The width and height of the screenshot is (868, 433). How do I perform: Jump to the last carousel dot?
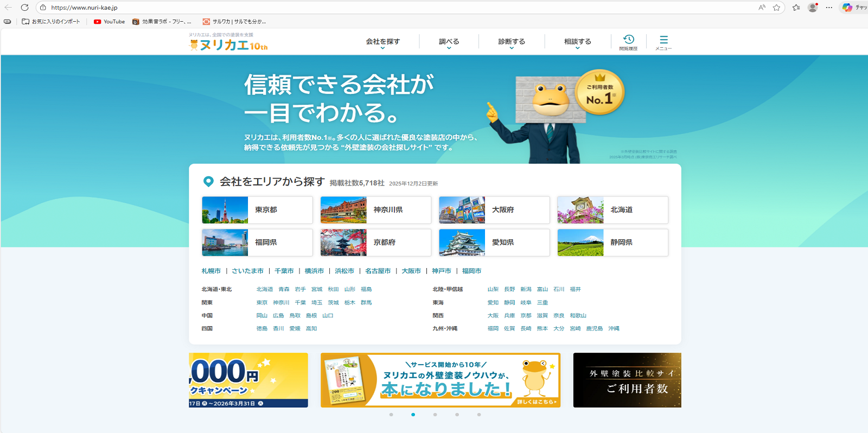point(478,415)
